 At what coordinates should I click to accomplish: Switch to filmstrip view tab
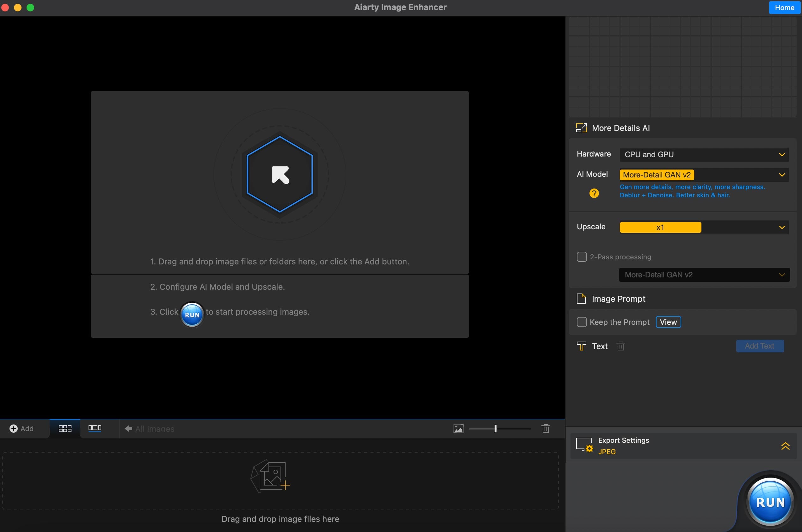(x=95, y=428)
